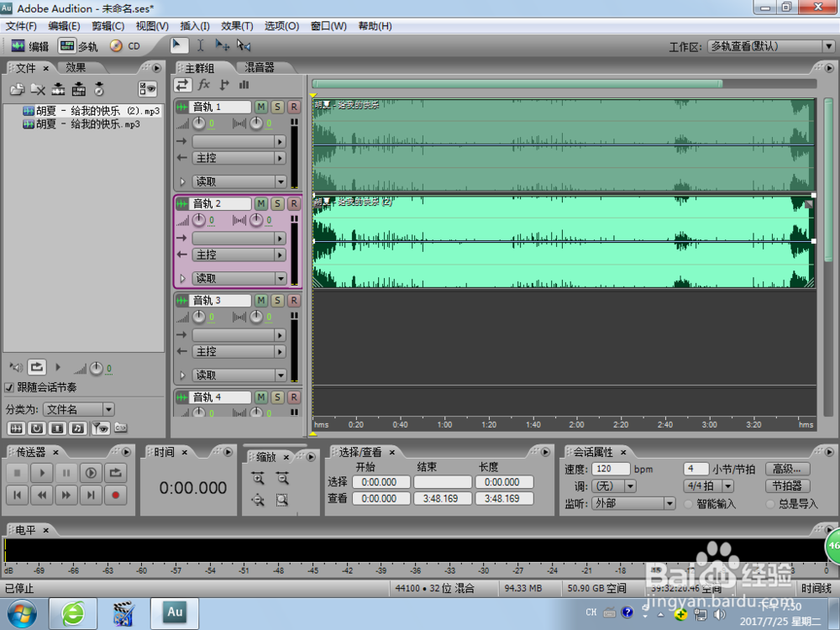Open the 监听 外部 dropdown
The image size is (840, 630).
tap(633, 503)
